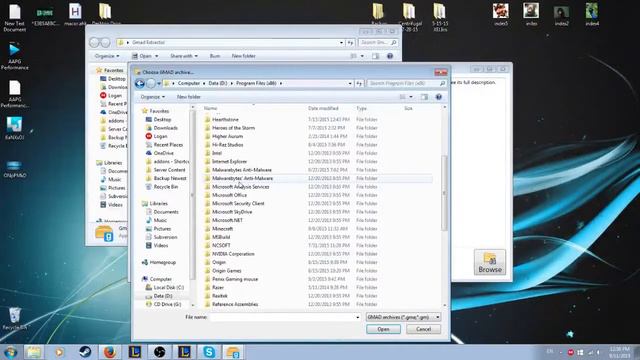Image resolution: width=640 pixels, height=360 pixels.
Task: Click the Computer breadcrumb in the address bar
Action: (189, 83)
